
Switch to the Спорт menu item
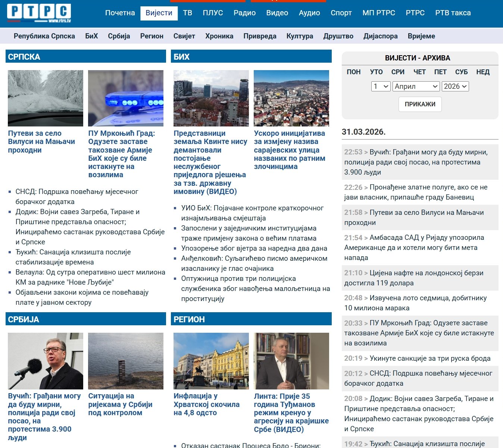(x=341, y=13)
